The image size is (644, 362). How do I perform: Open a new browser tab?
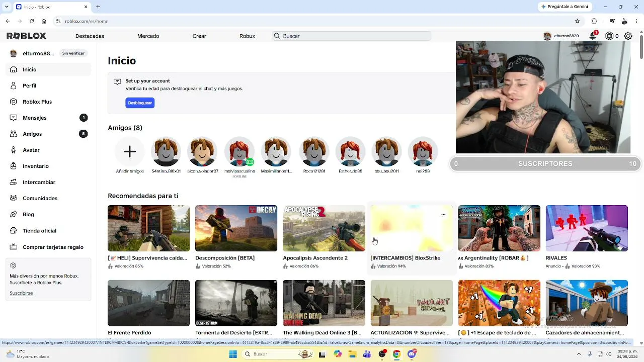point(98,7)
